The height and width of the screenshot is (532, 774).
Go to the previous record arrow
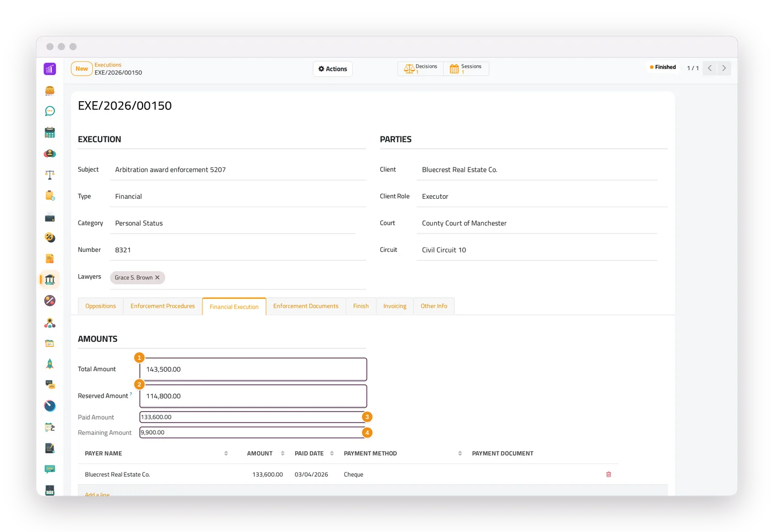coord(710,68)
